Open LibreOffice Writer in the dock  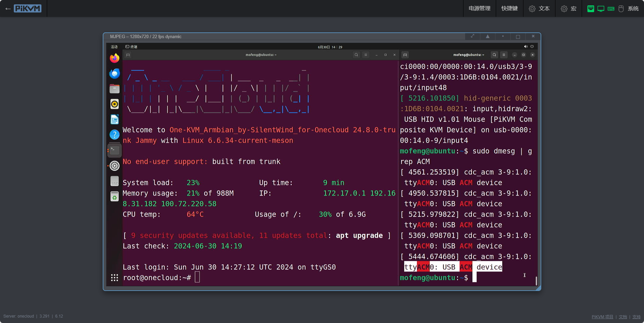[x=115, y=119]
